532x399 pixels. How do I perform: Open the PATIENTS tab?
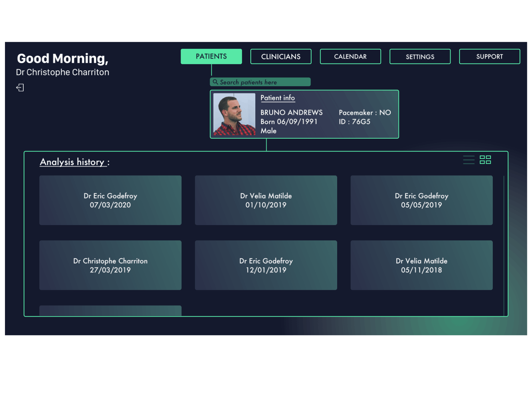point(211,56)
